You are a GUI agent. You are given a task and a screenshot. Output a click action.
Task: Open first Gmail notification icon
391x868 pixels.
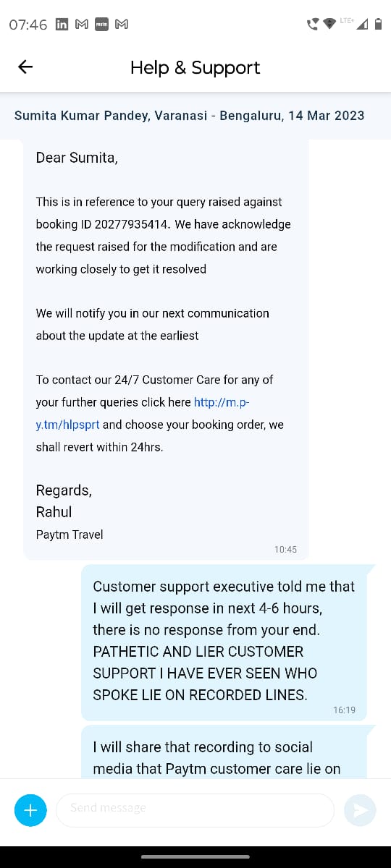click(x=82, y=24)
